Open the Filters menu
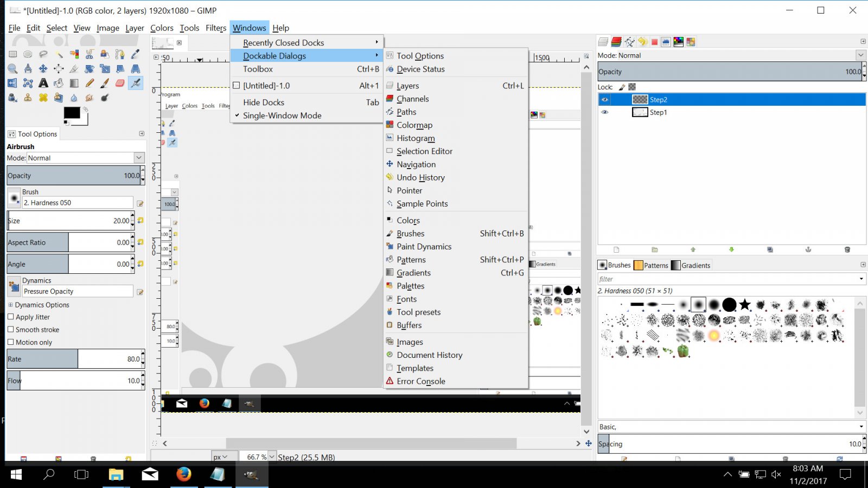This screenshot has height=488, width=868. [x=216, y=28]
